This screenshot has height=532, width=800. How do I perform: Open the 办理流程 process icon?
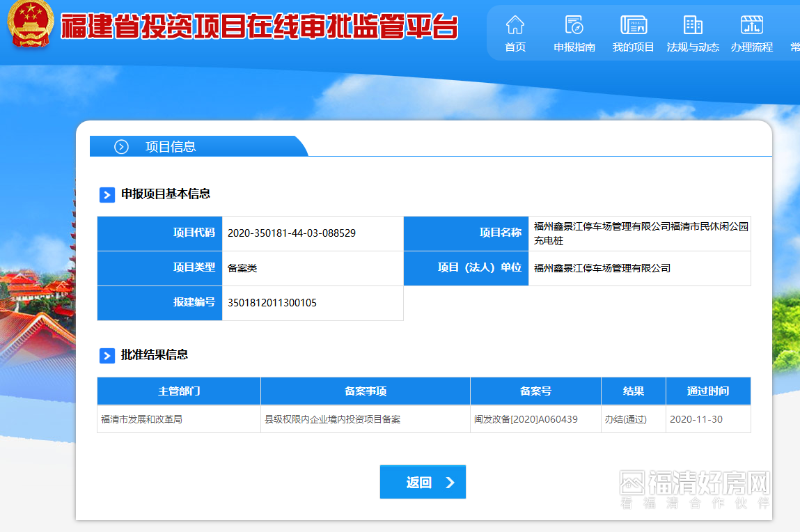coord(751,24)
